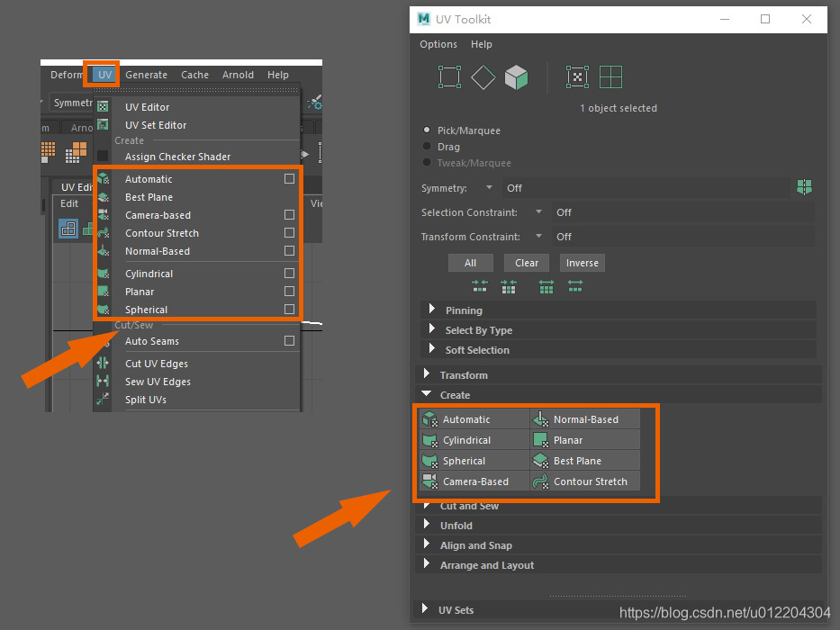
Task: Click the Automatic mapping icon in UV Toolkit
Action: (429, 418)
